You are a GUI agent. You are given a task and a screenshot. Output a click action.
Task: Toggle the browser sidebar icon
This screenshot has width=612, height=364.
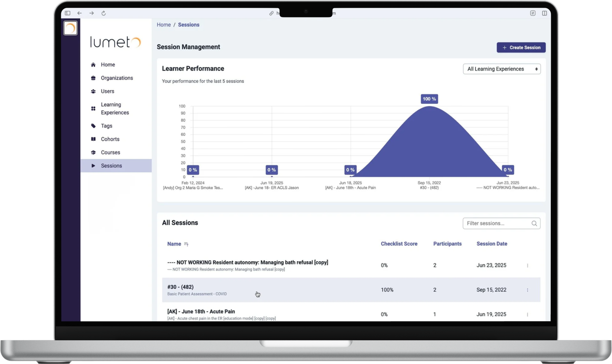point(68,13)
